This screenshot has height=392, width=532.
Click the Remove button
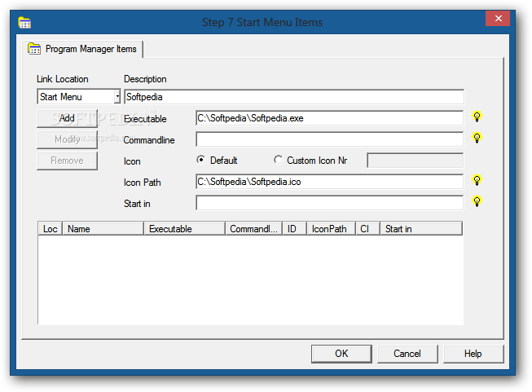point(67,161)
